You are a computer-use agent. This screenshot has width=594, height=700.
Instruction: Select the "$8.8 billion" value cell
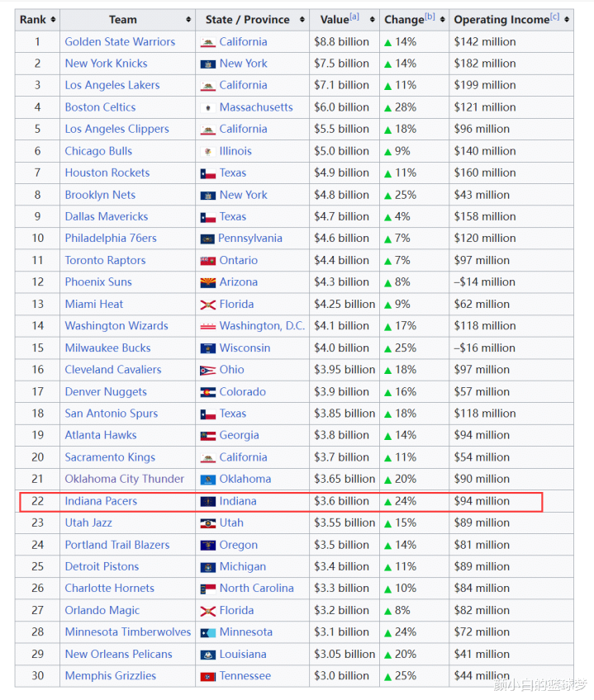click(345, 41)
